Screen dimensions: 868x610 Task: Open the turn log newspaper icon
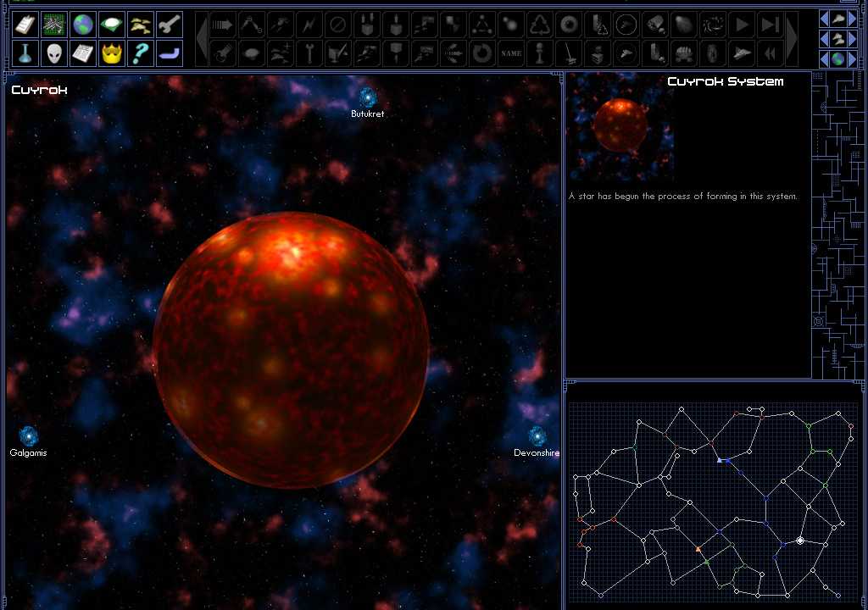(82, 53)
